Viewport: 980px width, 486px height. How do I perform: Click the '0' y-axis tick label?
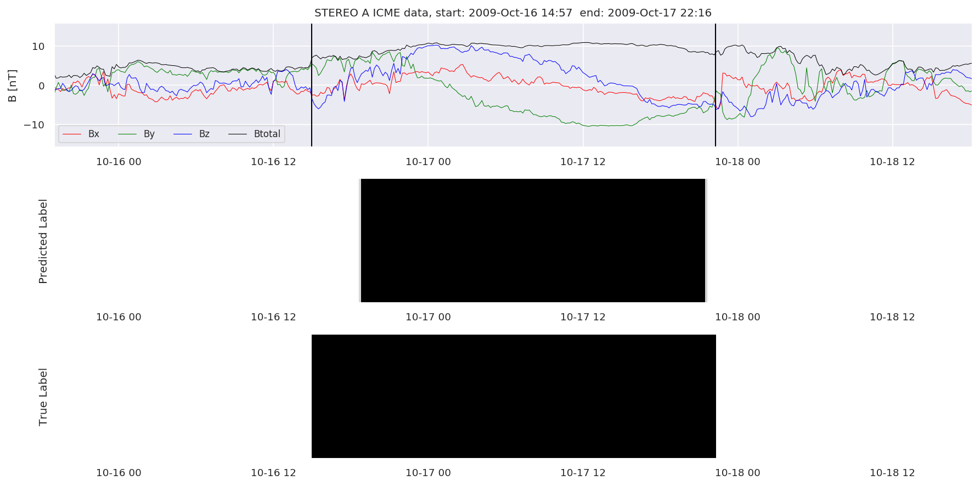coord(42,86)
